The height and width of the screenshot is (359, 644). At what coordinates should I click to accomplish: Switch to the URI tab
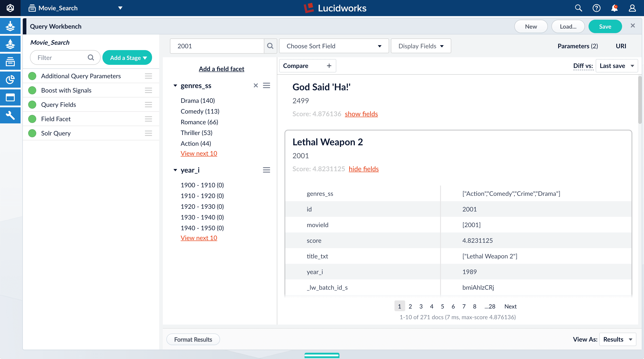(x=621, y=46)
